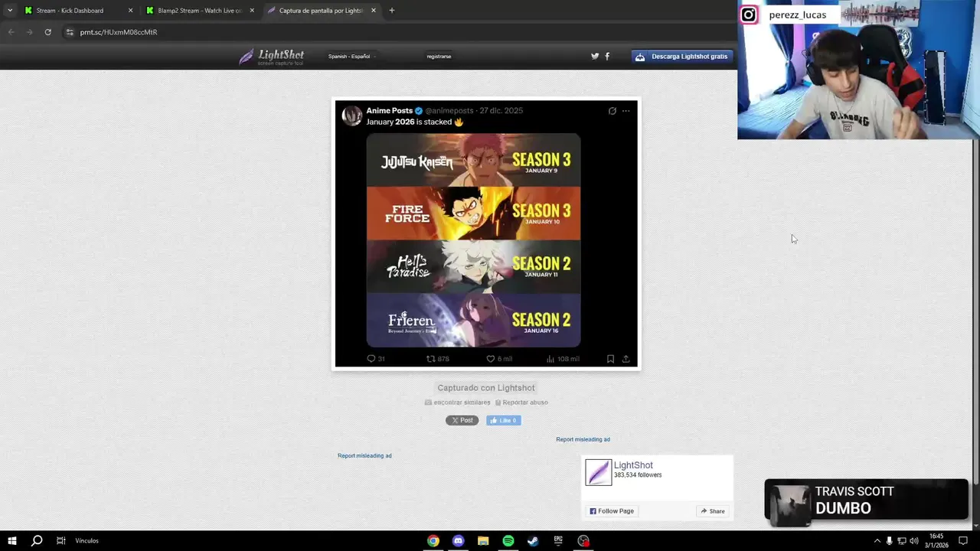
Task: Close the Stream - Kick Dashboard tab
Action: (x=130, y=11)
